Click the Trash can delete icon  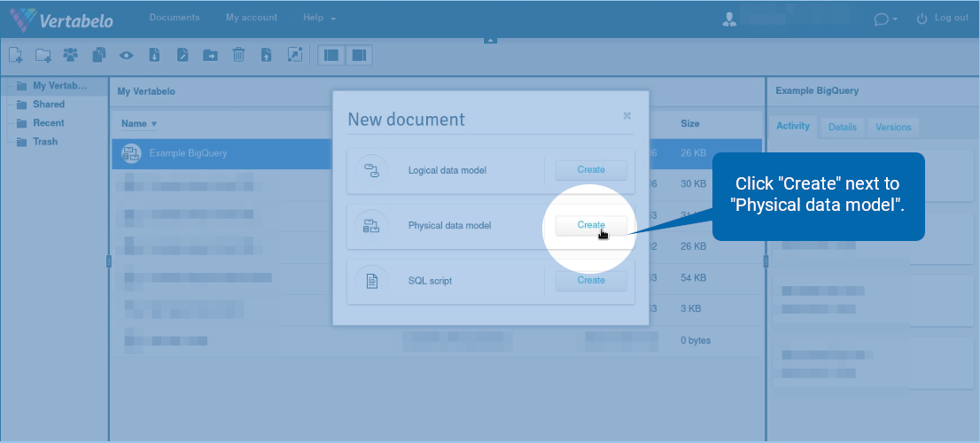pos(238,55)
